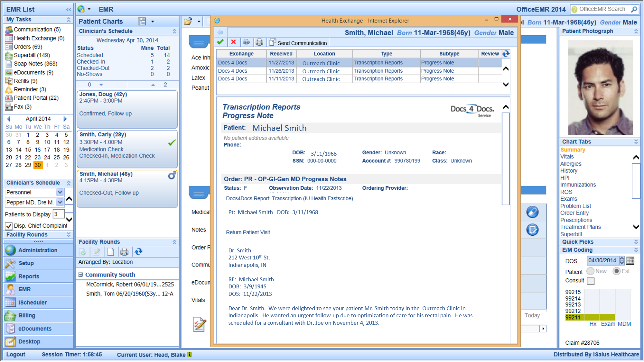Select the New patient radio button
The height and width of the screenshot is (362, 644).
click(590, 271)
